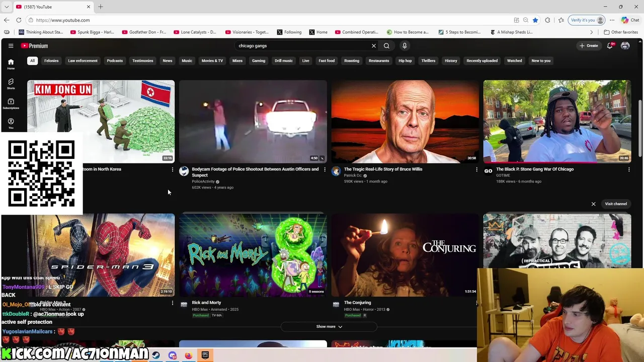Click the youtube.com address bar
The height and width of the screenshot is (362, 644).
point(272,20)
